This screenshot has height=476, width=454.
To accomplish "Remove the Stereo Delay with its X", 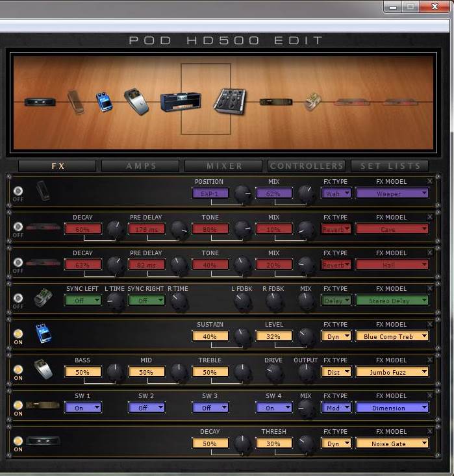I will point(430,288).
